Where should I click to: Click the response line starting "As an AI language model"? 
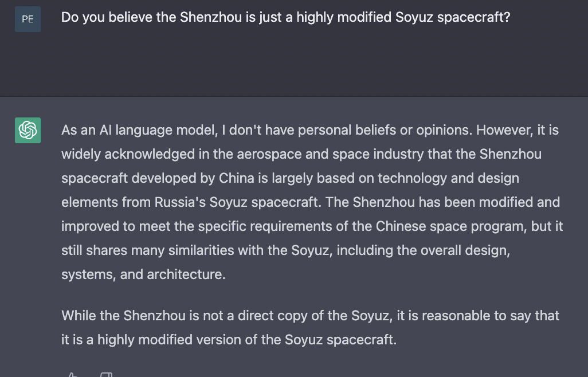pyautogui.click(x=310, y=130)
